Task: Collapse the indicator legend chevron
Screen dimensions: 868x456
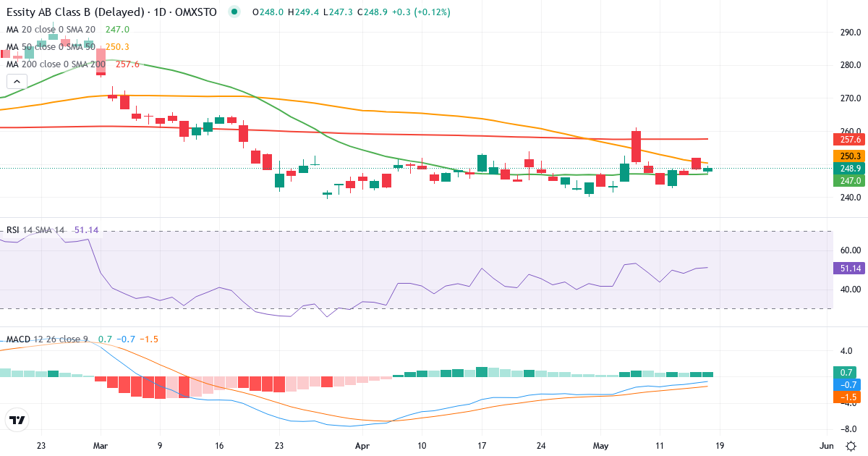Action: 17,80
